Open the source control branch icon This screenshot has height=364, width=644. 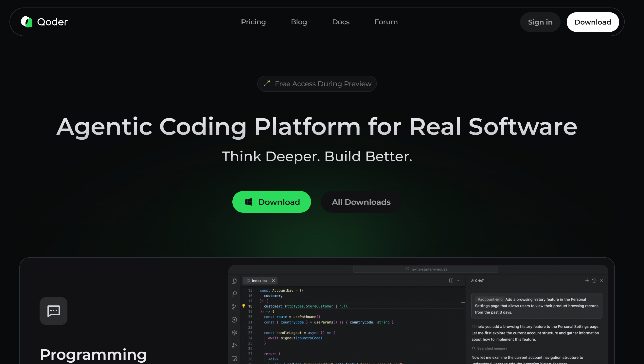click(234, 307)
